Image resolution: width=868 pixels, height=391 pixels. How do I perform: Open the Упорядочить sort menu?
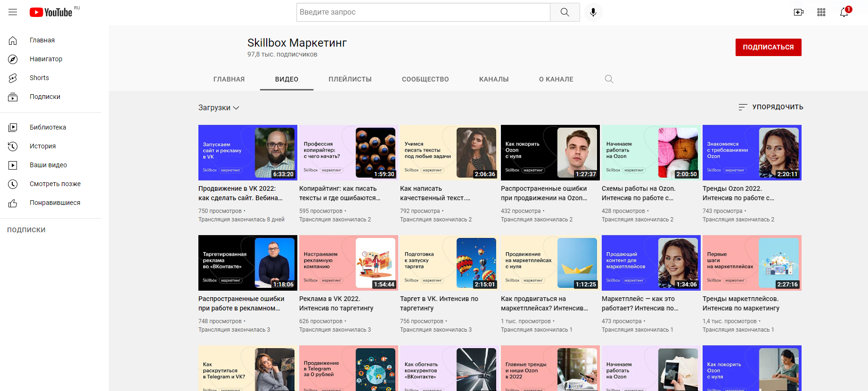pyautogui.click(x=770, y=107)
